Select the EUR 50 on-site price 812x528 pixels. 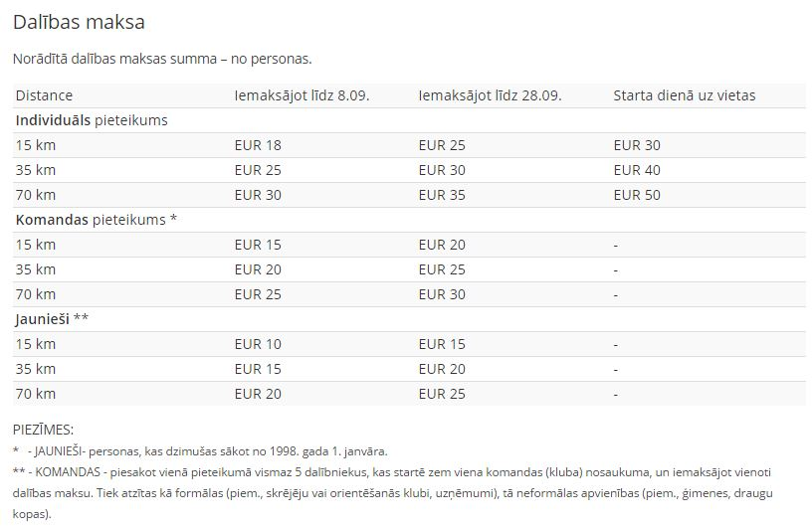[637, 195]
